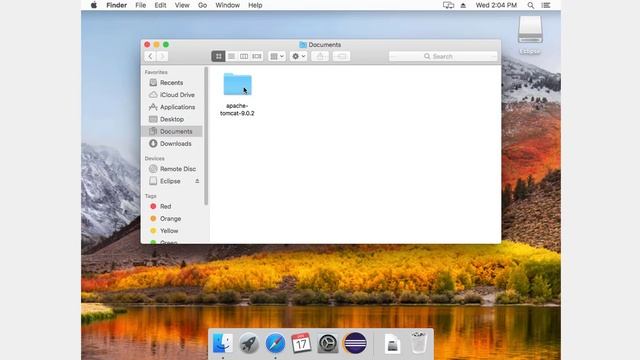Open Applications from the sidebar
Viewport: 640px width, 360px height.
[x=171, y=107]
